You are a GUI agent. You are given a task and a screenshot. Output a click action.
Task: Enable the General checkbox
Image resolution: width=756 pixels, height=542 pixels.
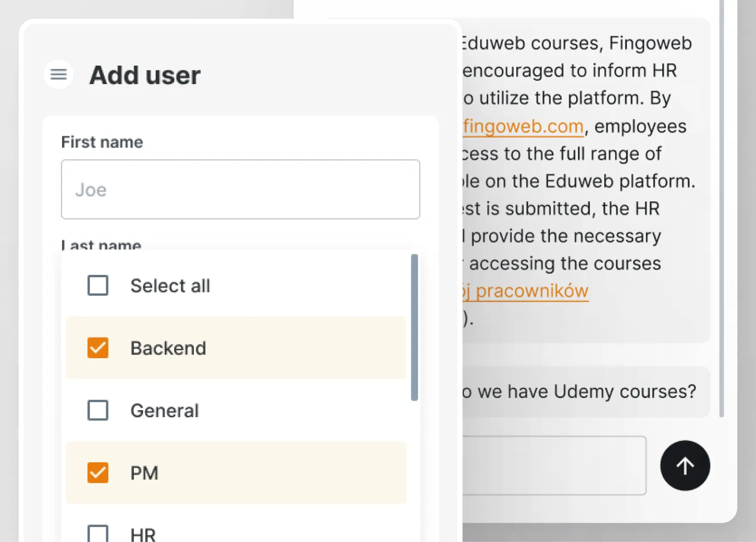(x=97, y=411)
